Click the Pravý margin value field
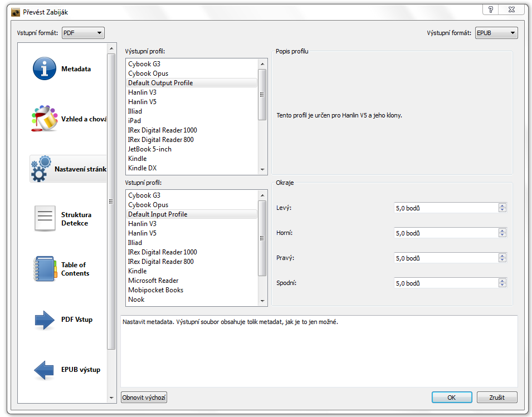 pyautogui.click(x=446, y=258)
